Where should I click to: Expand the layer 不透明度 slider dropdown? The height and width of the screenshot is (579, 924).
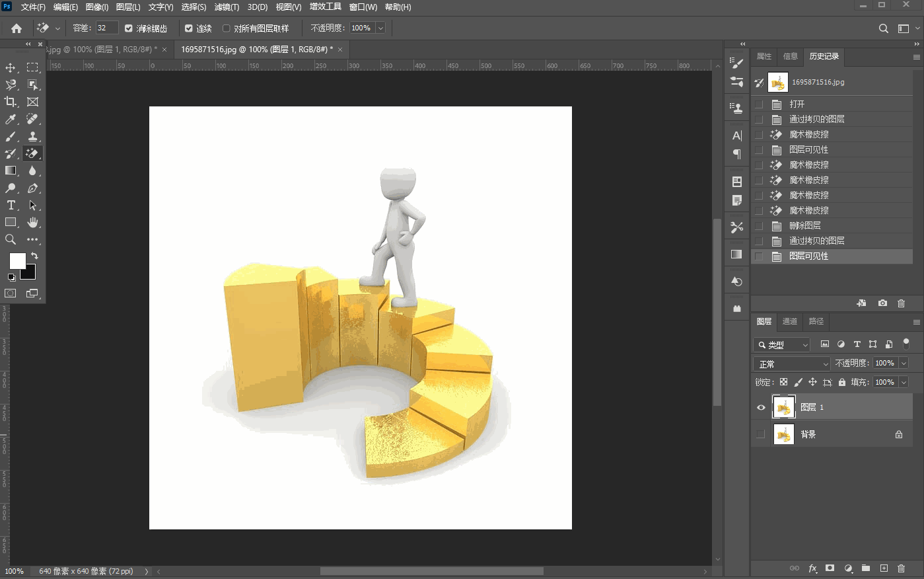click(904, 363)
